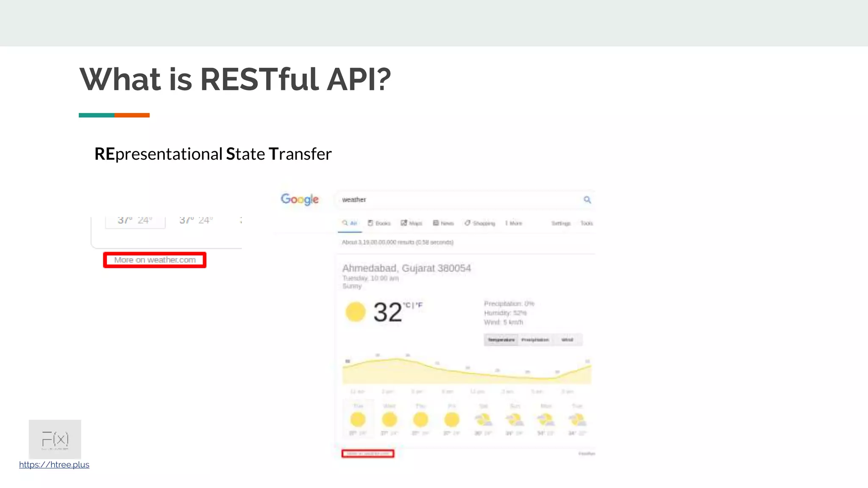The height and width of the screenshot is (488, 868).
Task: Open the https://htree.plus link
Action: tap(54, 465)
